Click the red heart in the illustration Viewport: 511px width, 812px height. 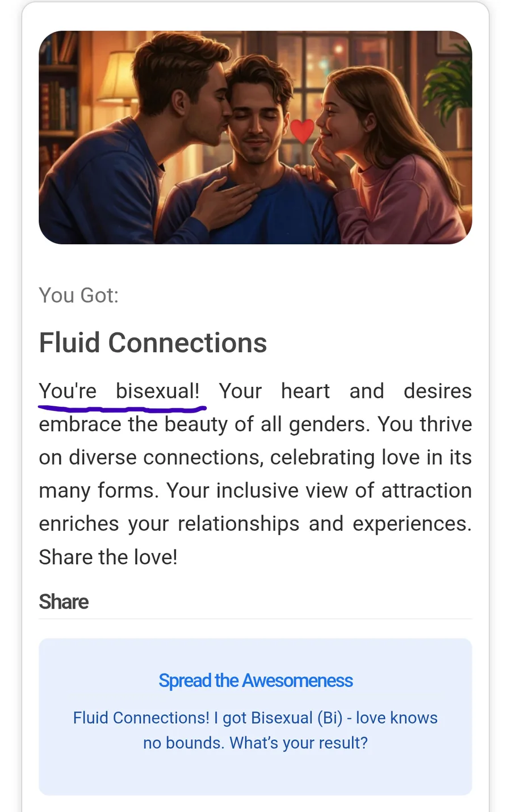pyautogui.click(x=301, y=131)
